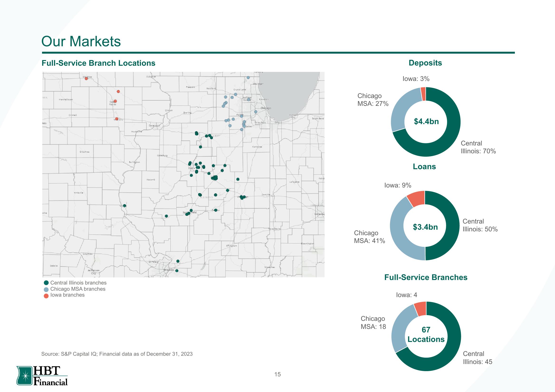
Task: Click the "Ottumwa" label on the map
Action: [85, 152]
